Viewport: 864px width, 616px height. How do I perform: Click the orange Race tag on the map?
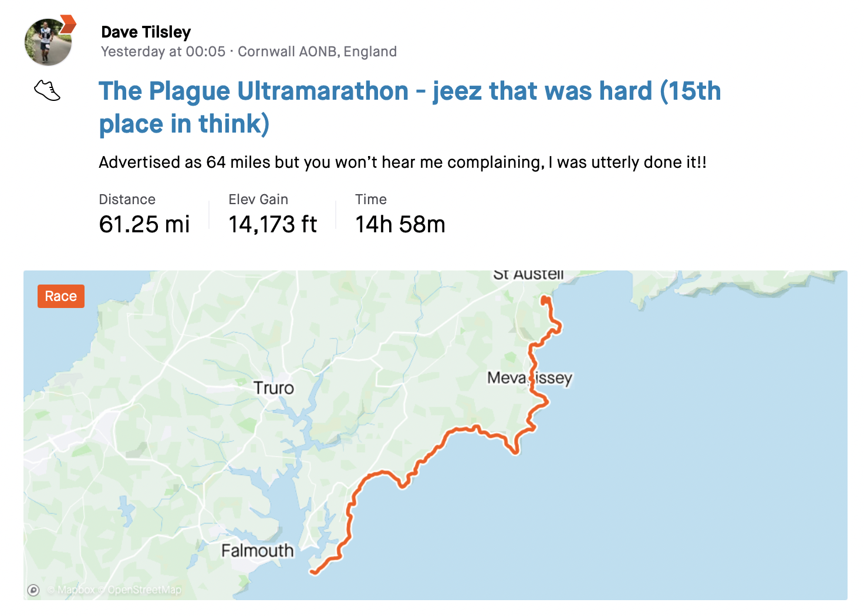[61, 296]
